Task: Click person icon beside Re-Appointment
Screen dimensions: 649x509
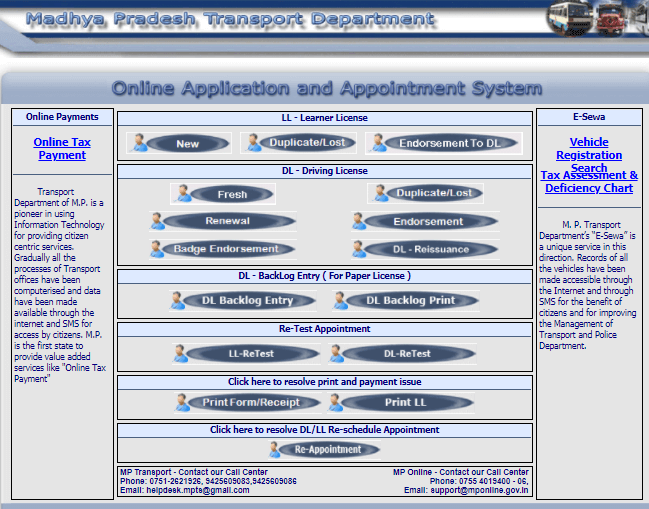Action: (274, 449)
